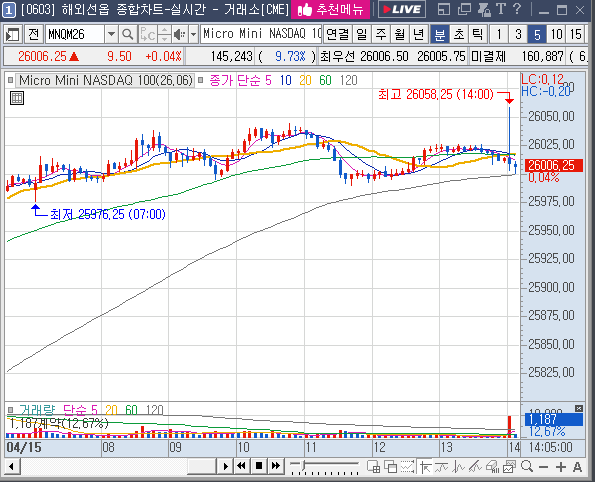Set interval to 5 minutes
Viewport: 595px width, 482px height.
[x=537, y=35]
